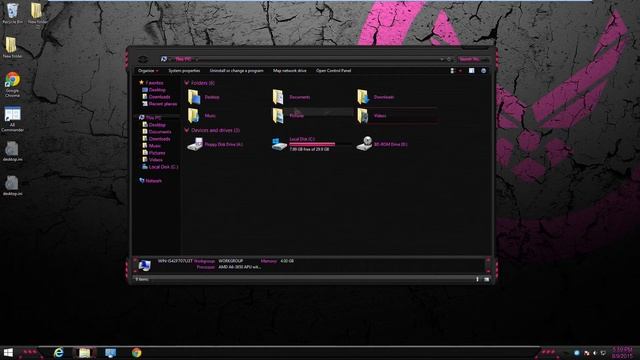Select the New folder icon beside Recycle Bin

point(37,13)
